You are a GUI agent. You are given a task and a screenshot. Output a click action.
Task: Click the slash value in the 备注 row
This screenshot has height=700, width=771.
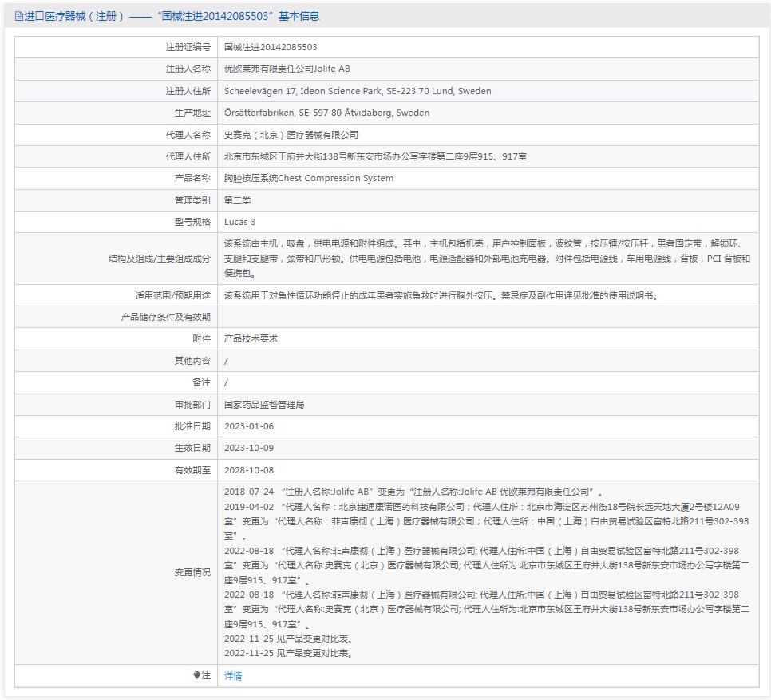tap(226, 382)
